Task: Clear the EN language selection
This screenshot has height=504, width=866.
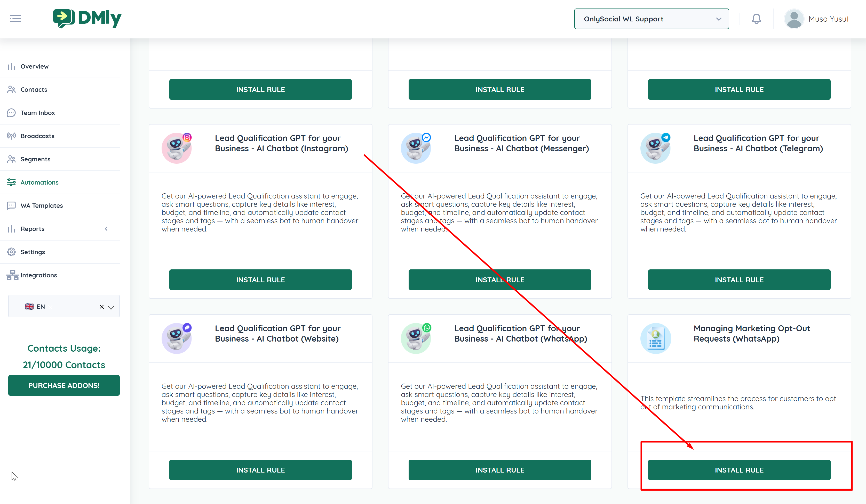Action: (x=101, y=307)
